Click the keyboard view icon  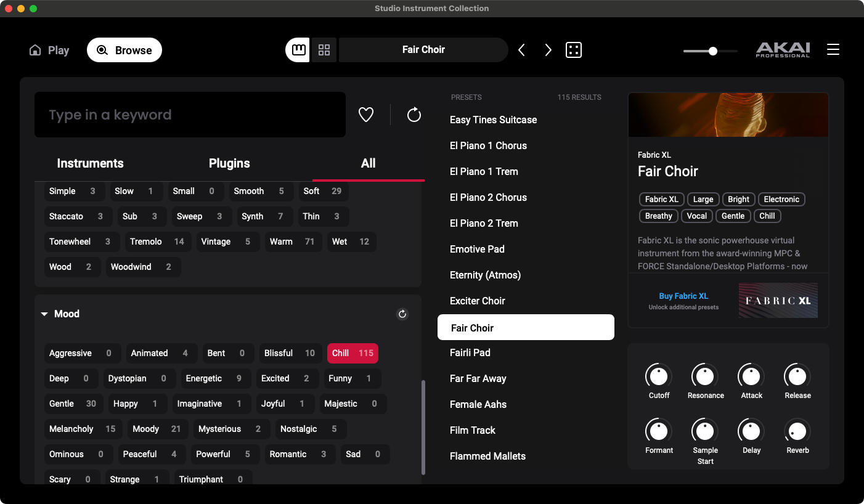(x=299, y=50)
